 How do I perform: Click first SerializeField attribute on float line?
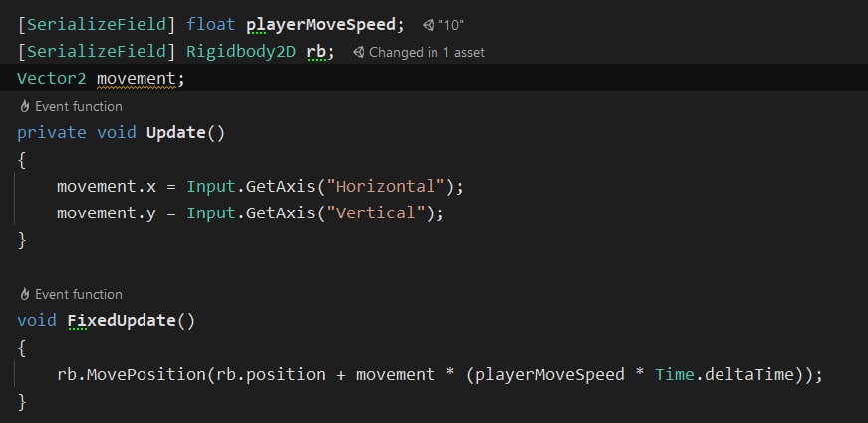tap(97, 25)
